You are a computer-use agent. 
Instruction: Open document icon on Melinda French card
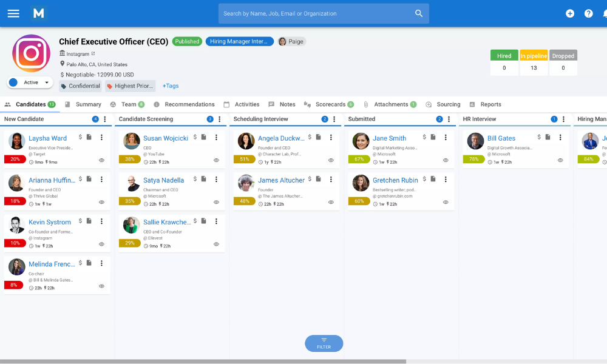coord(89,263)
